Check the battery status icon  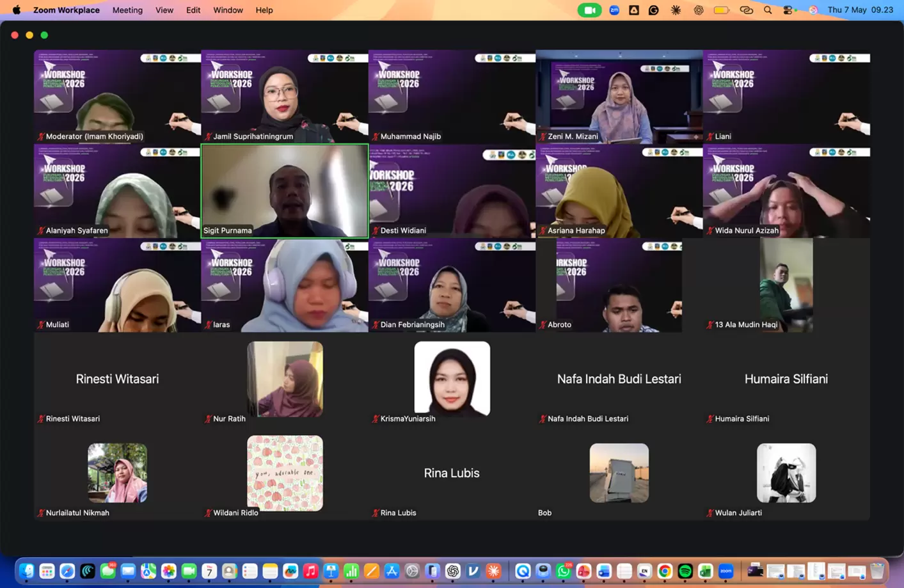(x=722, y=10)
